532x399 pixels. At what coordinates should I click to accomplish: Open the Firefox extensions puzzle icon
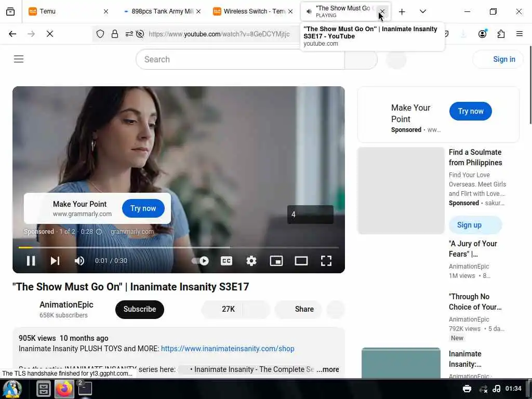[x=501, y=34]
